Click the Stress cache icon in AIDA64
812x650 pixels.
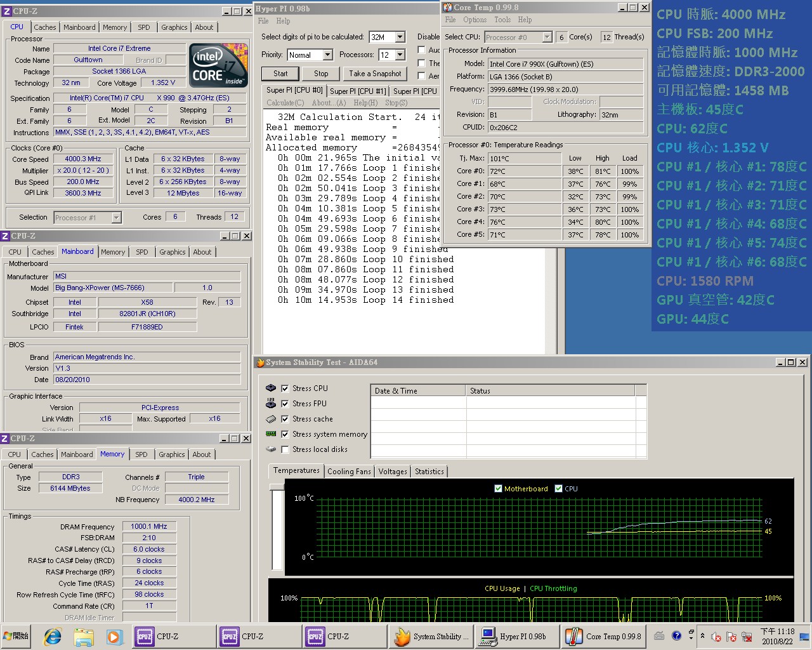(x=271, y=419)
